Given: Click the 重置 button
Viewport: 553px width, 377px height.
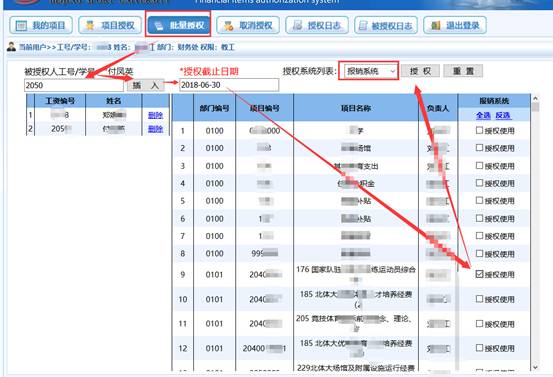Looking at the screenshot, I should pos(463,71).
